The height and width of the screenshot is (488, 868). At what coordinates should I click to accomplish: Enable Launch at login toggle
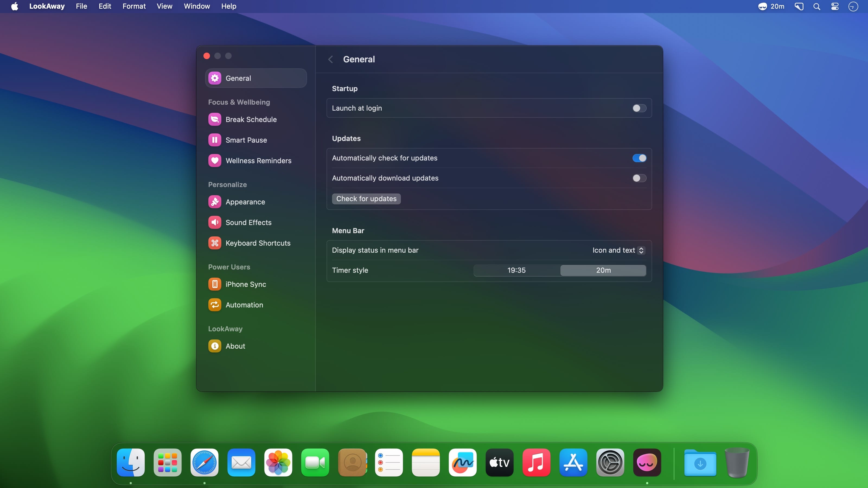639,108
